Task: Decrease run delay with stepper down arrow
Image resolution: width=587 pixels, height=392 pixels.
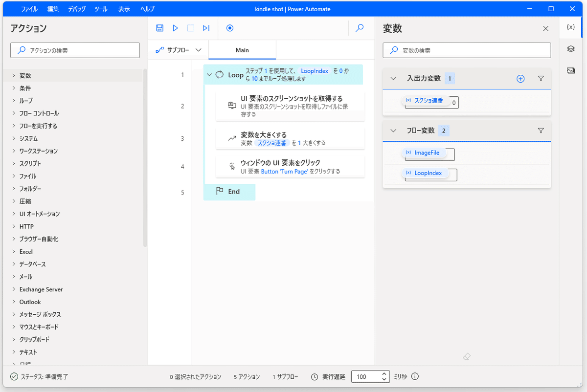Action: (x=384, y=380)
